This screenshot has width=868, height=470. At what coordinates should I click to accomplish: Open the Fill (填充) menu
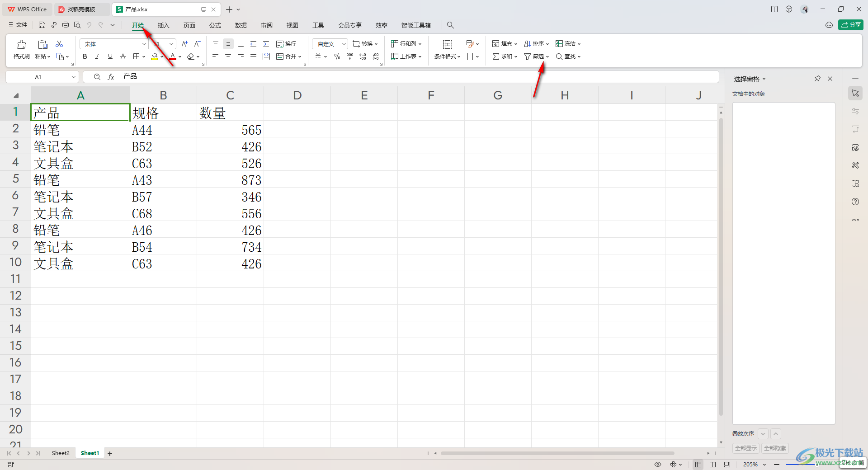pos(505,44)
